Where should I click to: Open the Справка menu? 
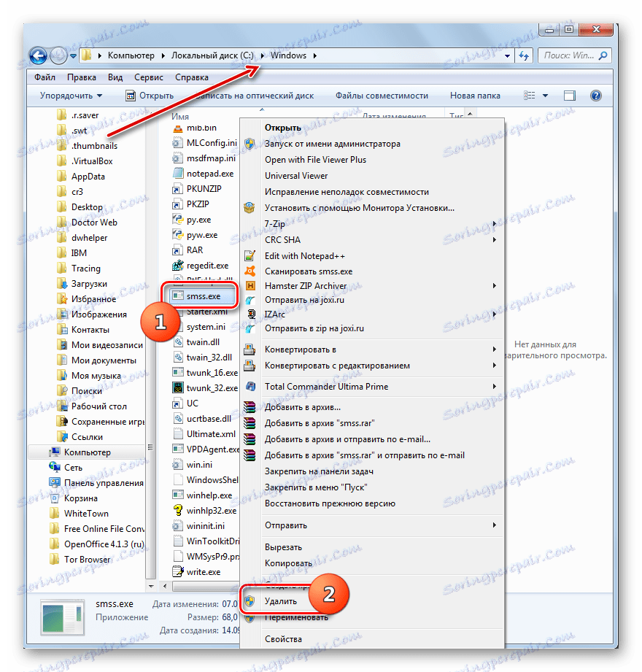192,77
